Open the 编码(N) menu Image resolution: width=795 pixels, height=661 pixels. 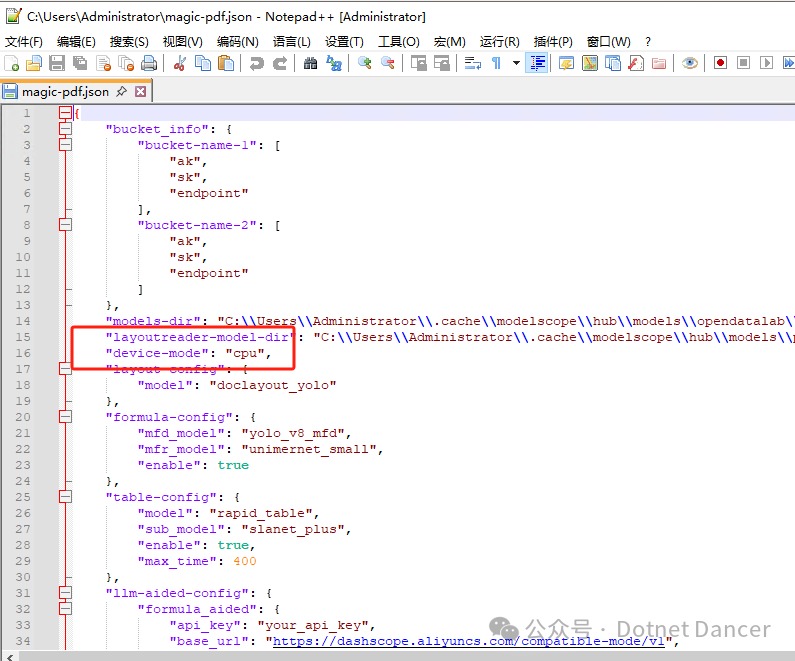click(237, 41)
